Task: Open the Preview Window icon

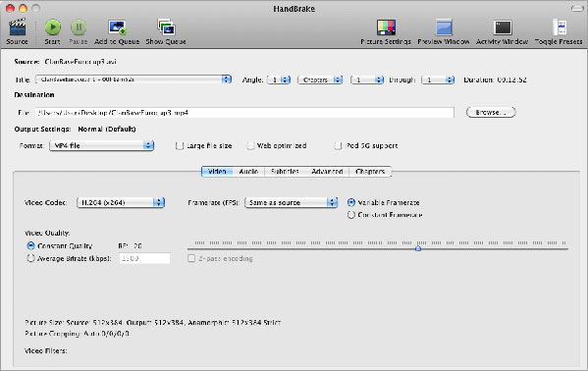Action: pyautogui.click(x=444, y=27)
